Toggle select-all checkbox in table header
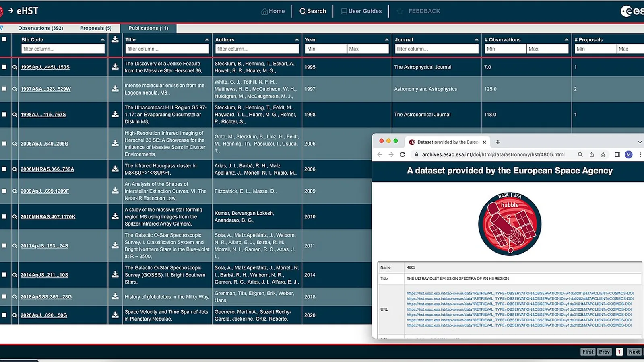Screen dimensions: 644x362 coord(4,39)
